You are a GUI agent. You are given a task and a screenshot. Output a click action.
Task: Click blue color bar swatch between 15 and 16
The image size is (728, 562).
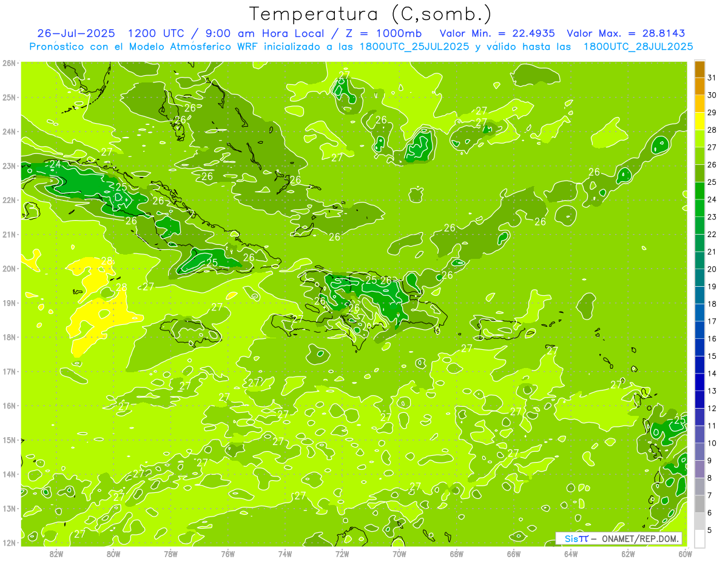pyautogui.click(x=699, y=347)
